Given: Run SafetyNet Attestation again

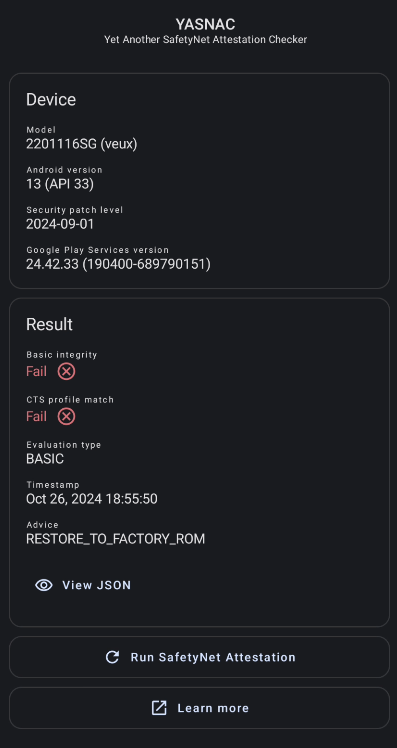Looking at the screenshot, I should (199, 657).
